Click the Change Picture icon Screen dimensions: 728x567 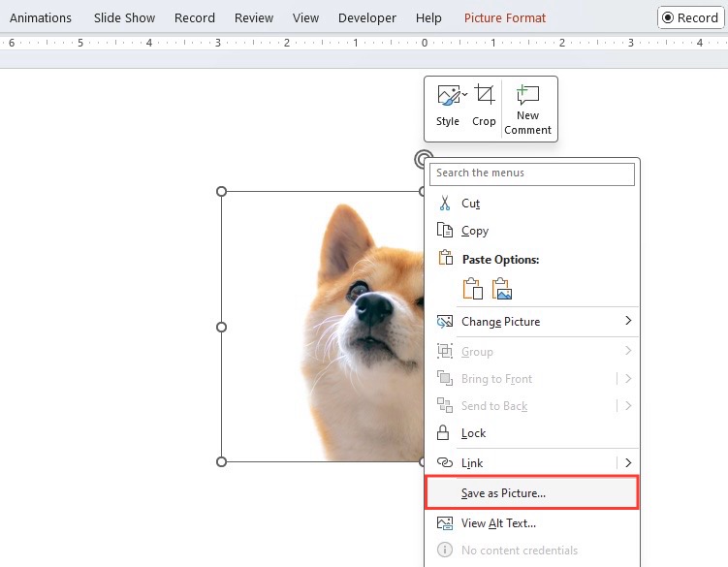pos(445,322)
